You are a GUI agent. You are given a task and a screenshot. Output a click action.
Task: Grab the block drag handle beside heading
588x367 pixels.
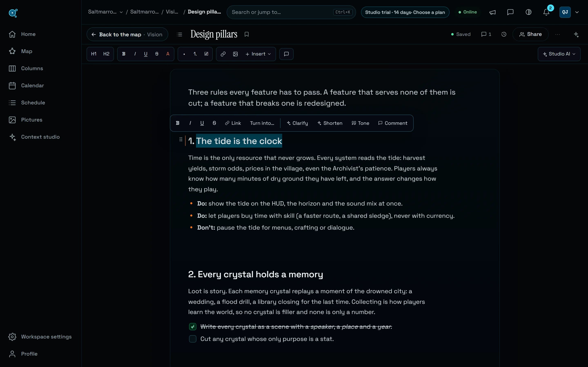click(x=181, y=139)
